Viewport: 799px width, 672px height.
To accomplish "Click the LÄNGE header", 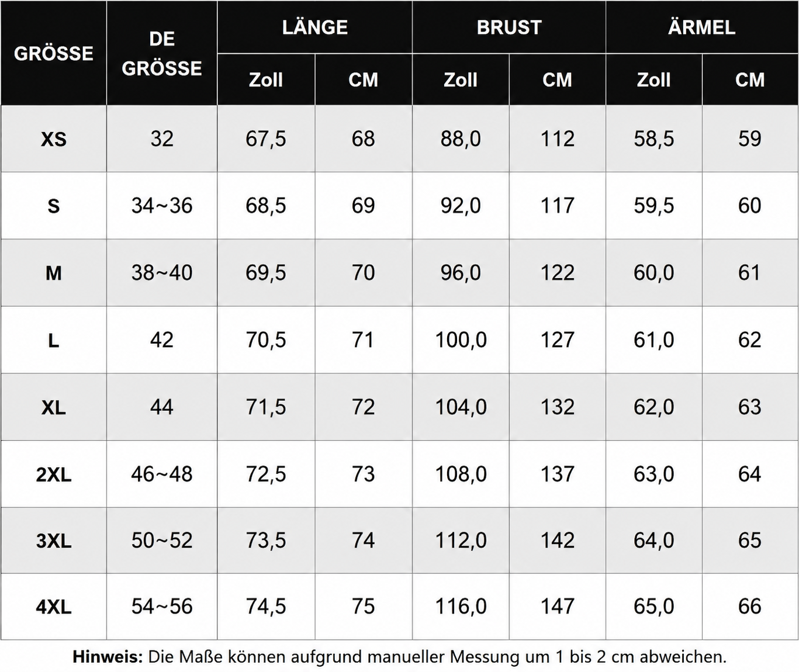I will click(x=314, y=27).
